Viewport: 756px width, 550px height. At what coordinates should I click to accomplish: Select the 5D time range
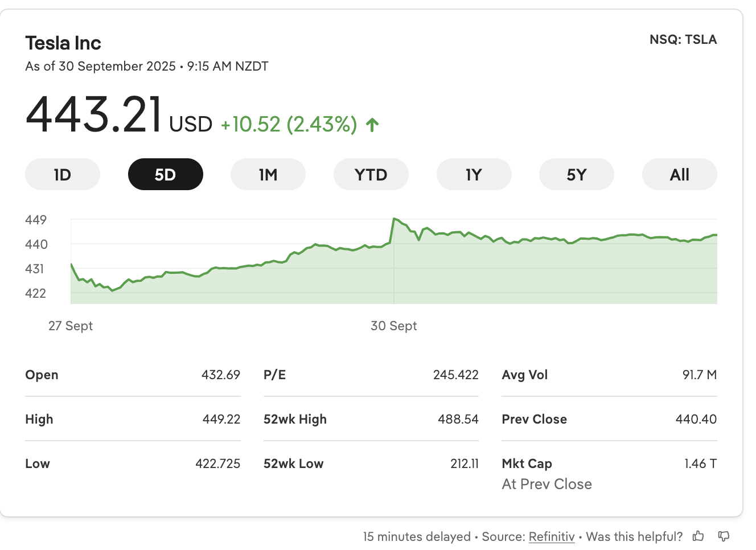tap(165, 174)
